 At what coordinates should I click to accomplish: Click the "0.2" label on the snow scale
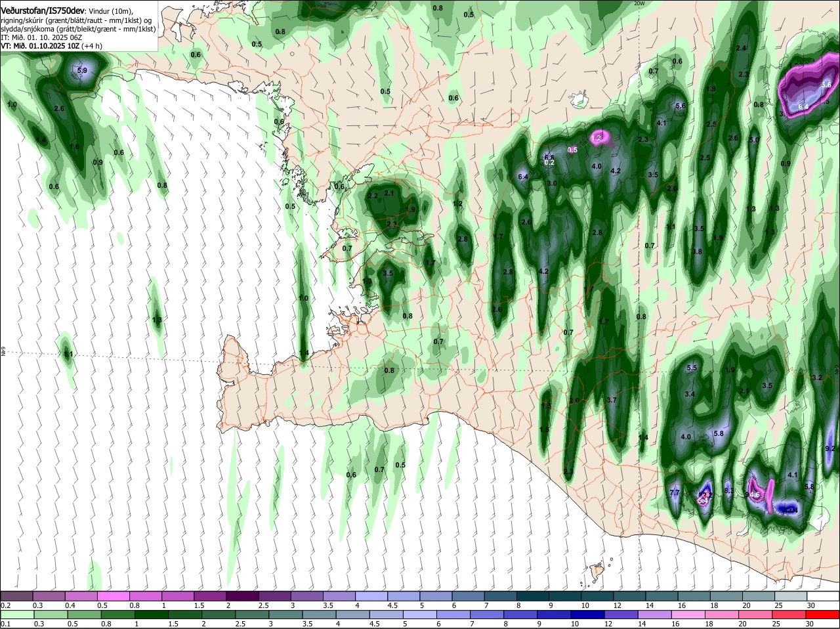5,605
